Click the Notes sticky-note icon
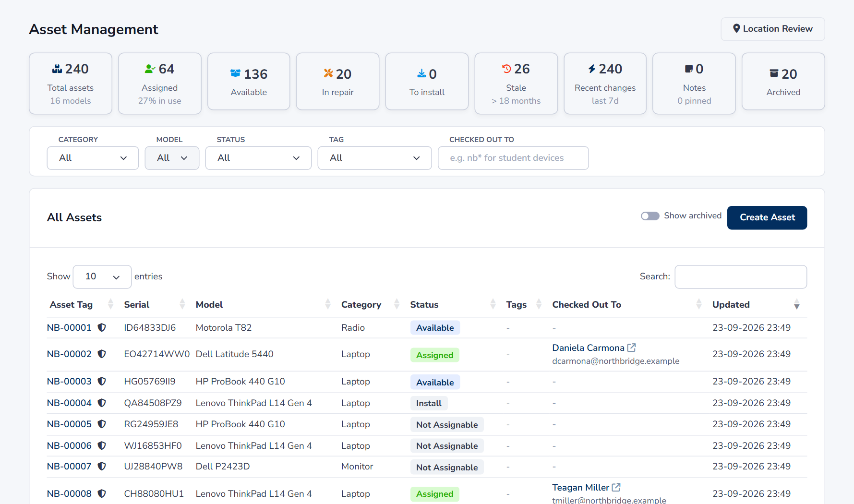 [689, 69]
